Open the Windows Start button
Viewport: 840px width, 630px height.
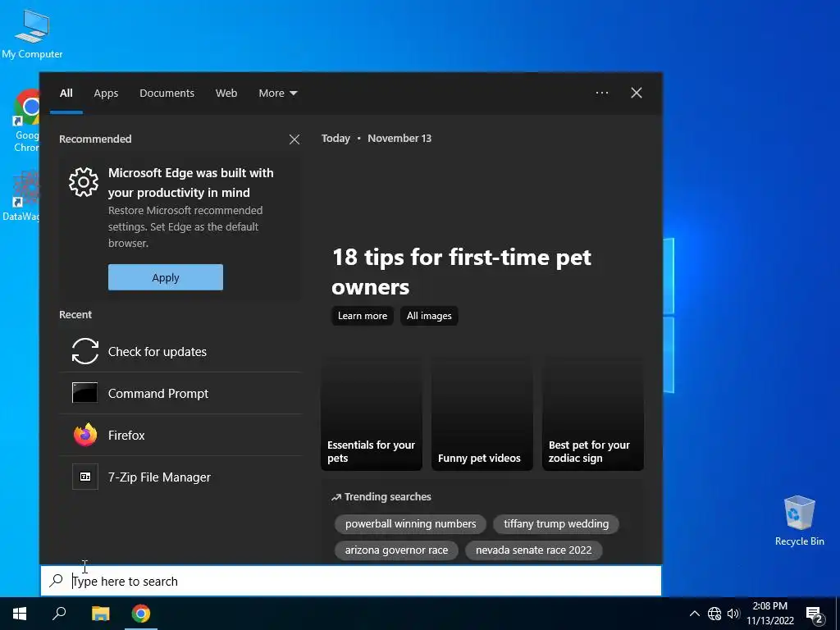point(20,614)
